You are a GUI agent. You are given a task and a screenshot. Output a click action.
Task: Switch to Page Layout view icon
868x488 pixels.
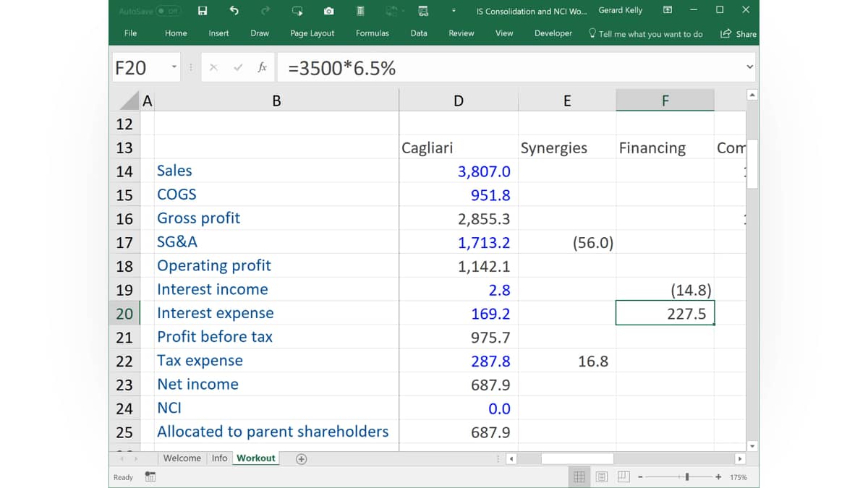coord(602,477)
